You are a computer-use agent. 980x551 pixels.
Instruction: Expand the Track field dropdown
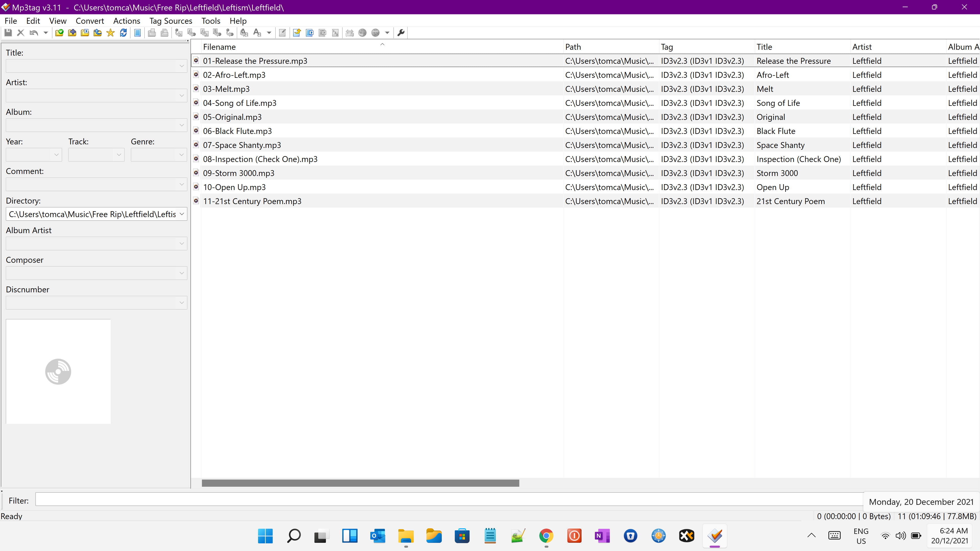tap(119, 155)
